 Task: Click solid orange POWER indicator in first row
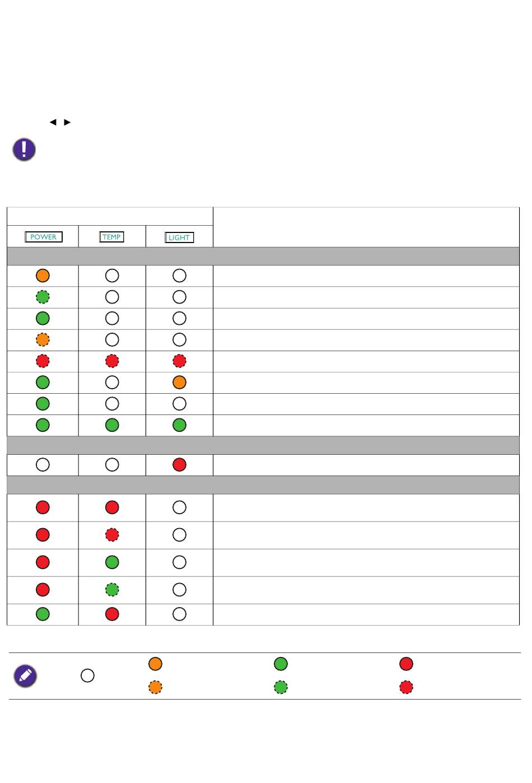click(43, 276)
